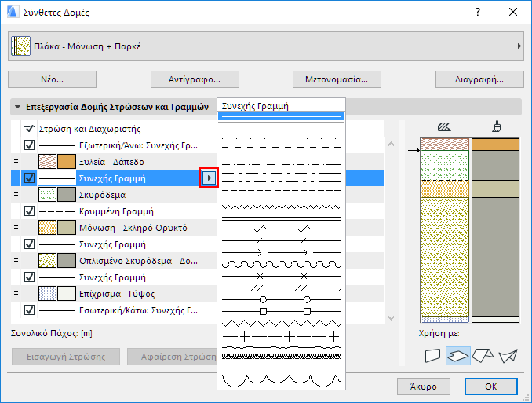Click reorder handle of Επίχρισμα - Γύψος layer
The image size is (532, 403).
(16, 293)
